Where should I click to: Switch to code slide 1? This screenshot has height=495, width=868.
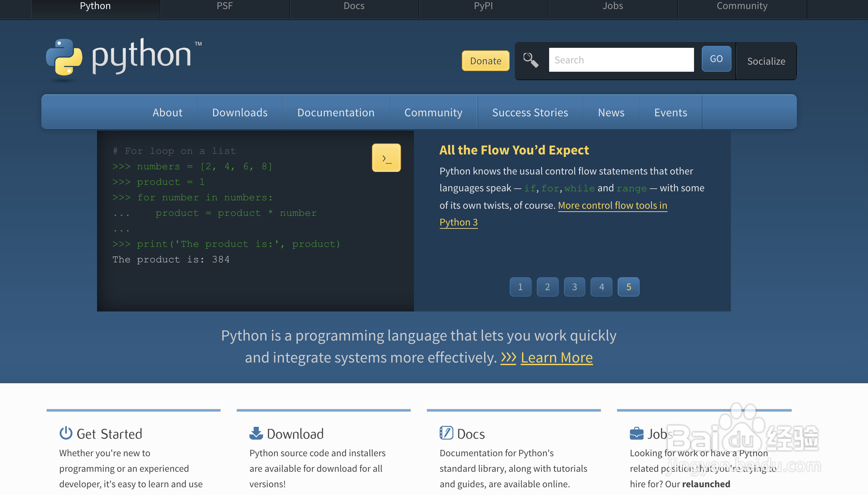pos(520,287)
